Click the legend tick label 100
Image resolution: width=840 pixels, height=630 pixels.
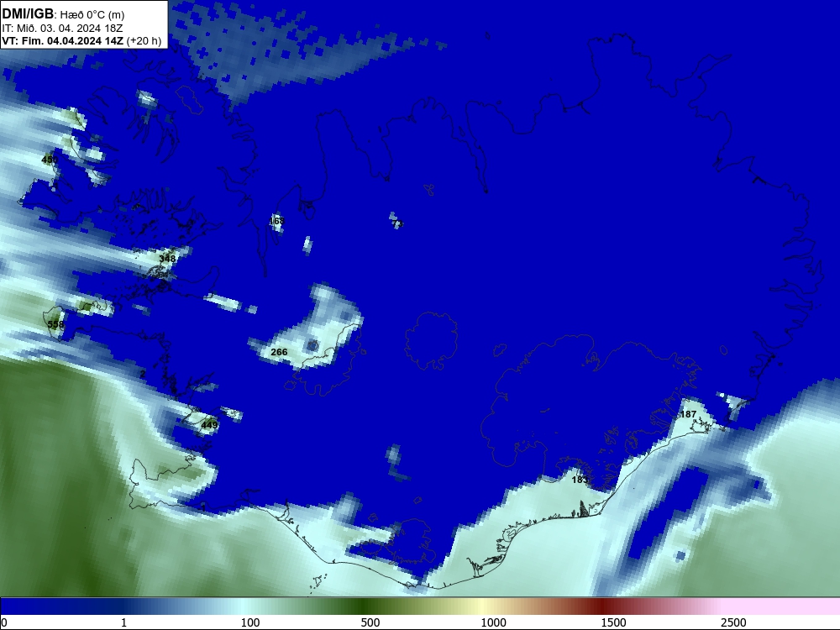coord(250,622)
